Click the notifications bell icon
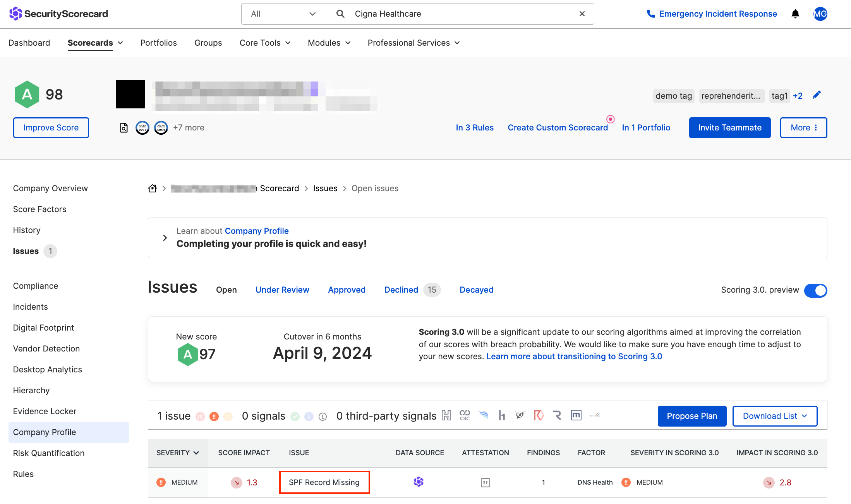This screenshot has width=851, height=504. 795,14
